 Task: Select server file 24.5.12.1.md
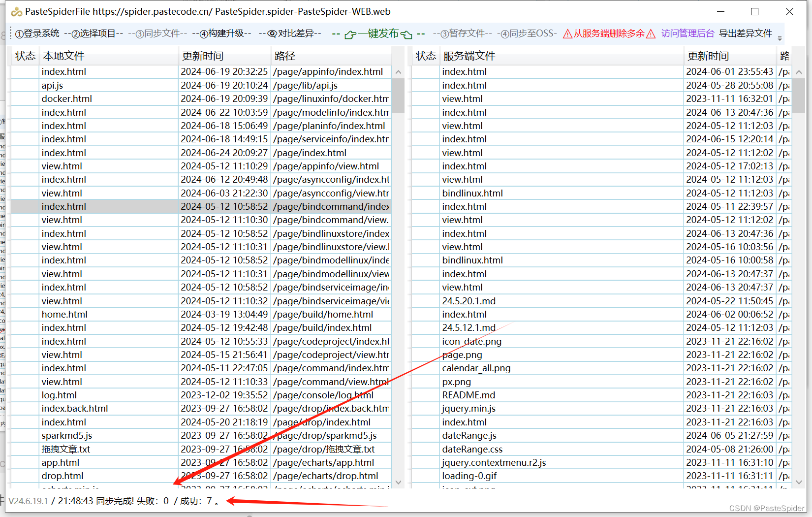(x=469, y=327)
